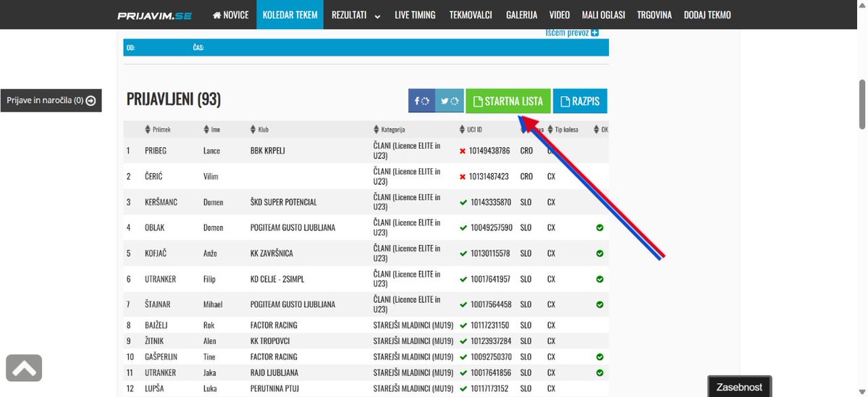Image resolution: width=868 pixels, height=397 pixels.
Task: Click OK status circle in OBLAK row
Action: click(600, 227)
